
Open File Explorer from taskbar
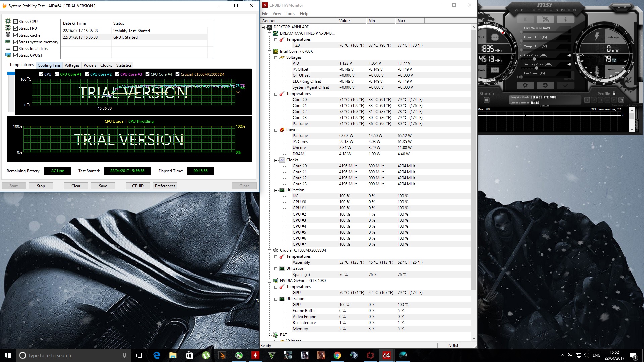pyautogui.click(x=173, y=355)
